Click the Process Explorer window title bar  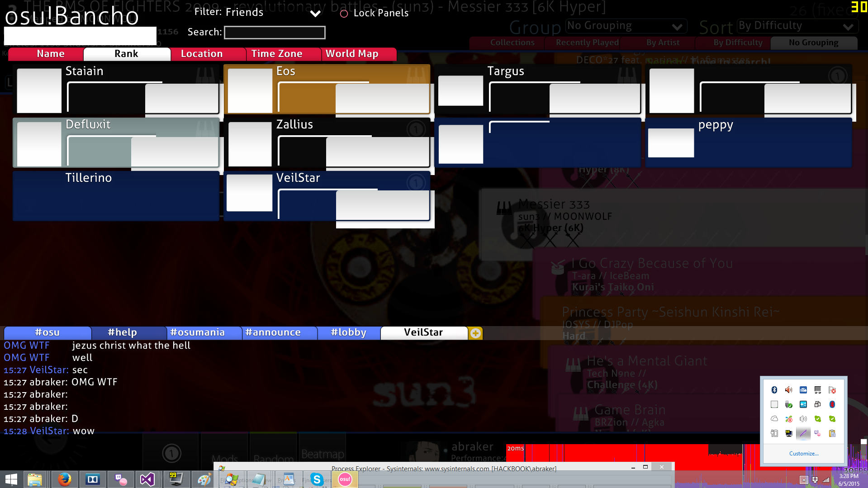point(443,469)
